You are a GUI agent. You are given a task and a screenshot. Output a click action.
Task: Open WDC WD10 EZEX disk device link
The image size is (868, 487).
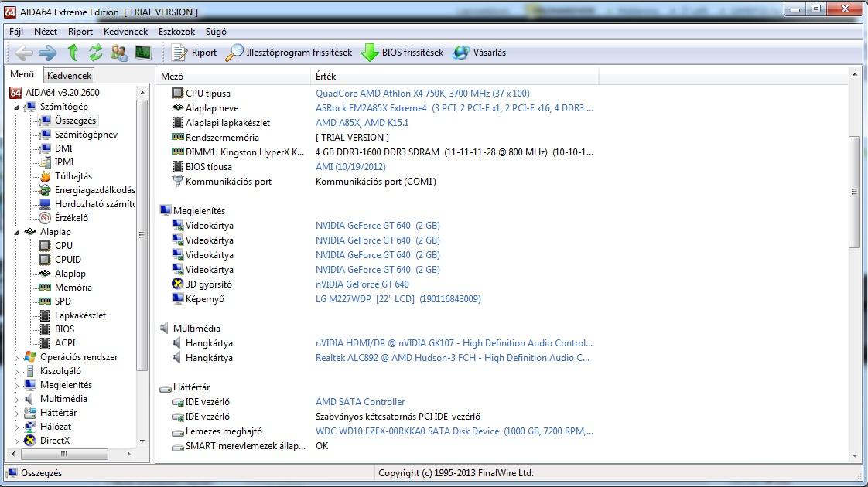pos(454,431)
